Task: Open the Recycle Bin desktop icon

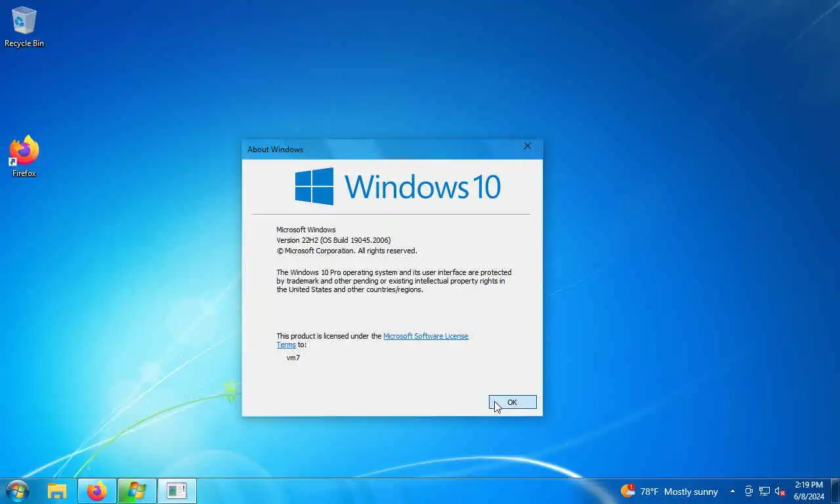Action: pos(24,27)
